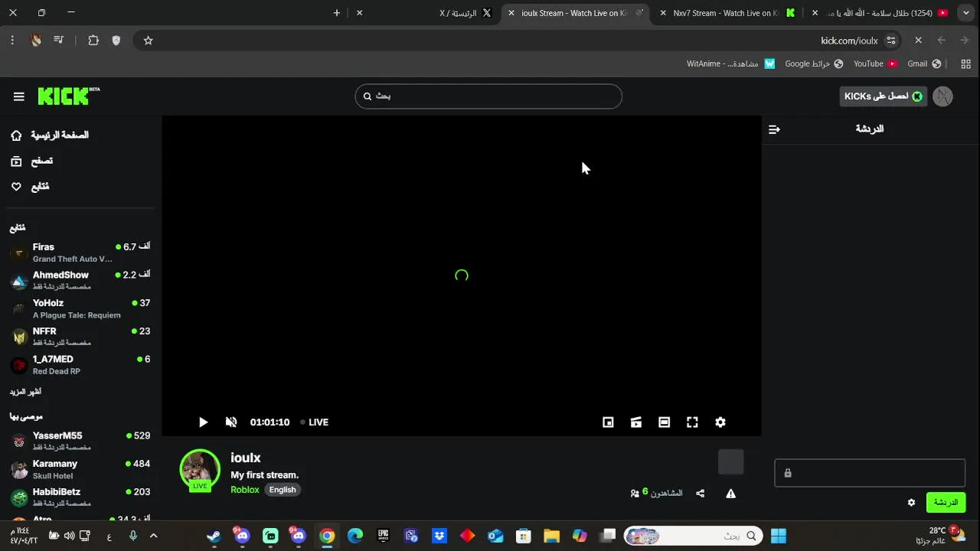Viewport: 980px width, 551px height.
Task: Unmute the stream volume icon
Action: tap(231, 422)
